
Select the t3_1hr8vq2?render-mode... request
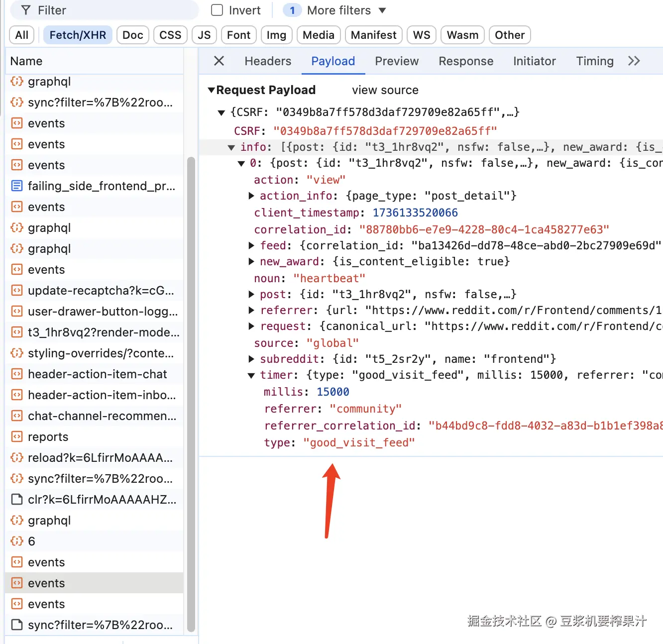(95, 332)
